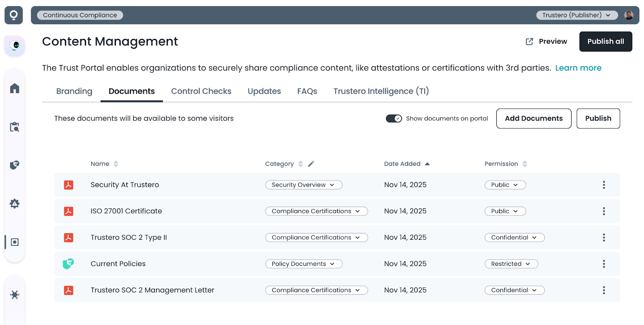The image size is (644, 325).
Task: Open the Trustero (Publisher) account dropdown
Action: [576, 15]
